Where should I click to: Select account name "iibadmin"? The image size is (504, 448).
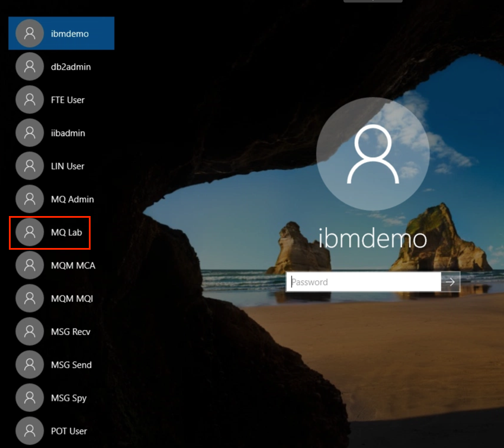point(68,133)
